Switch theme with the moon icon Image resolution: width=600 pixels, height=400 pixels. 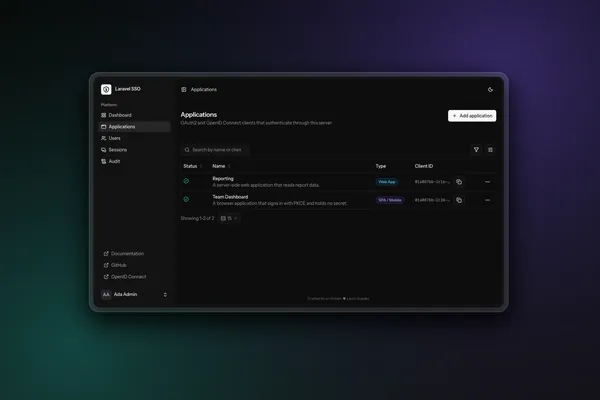tap(490, 90)
